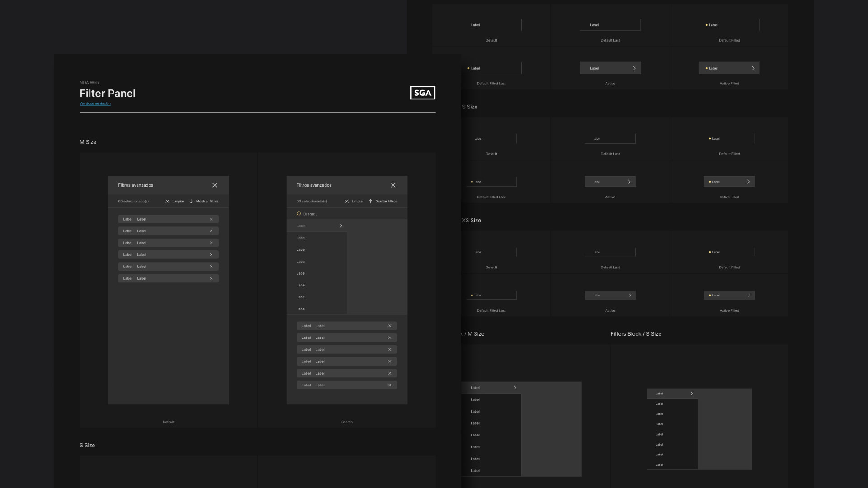
Task: Remove the topmost chip in the Default panel
Action: tap(211, 219)
